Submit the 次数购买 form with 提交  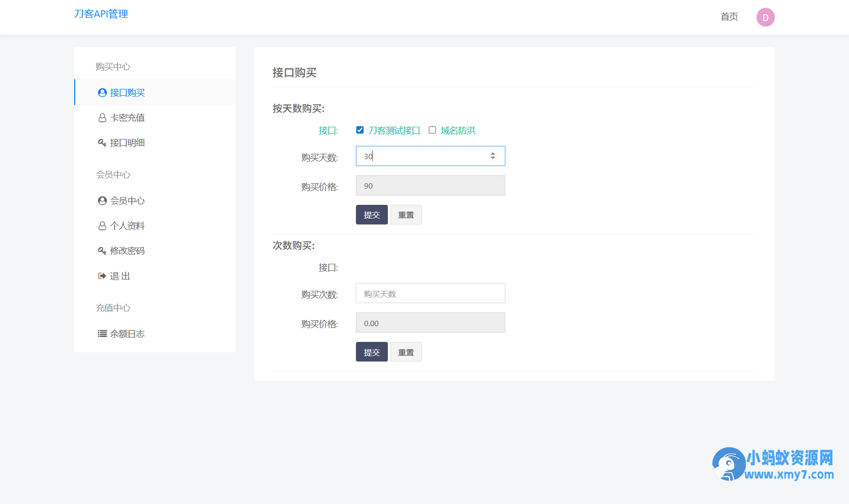[372, 352]
